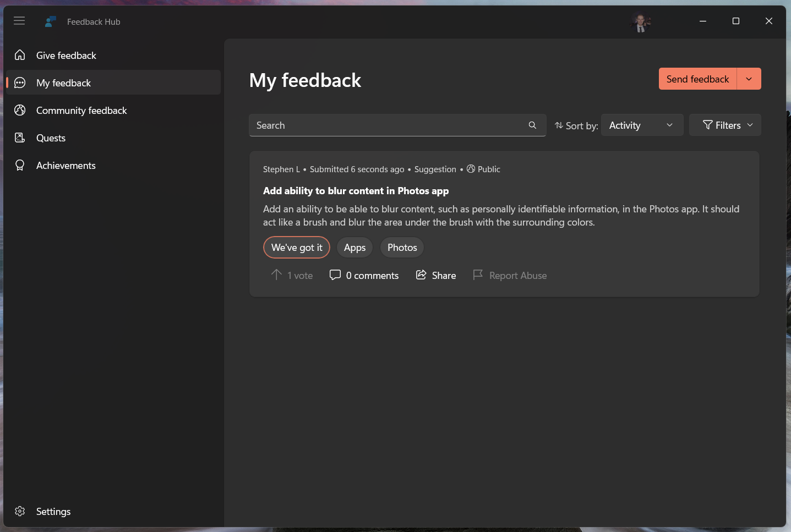Select Quests in the sidebar
Screen dimensions: 791x532
pos(50,138)
